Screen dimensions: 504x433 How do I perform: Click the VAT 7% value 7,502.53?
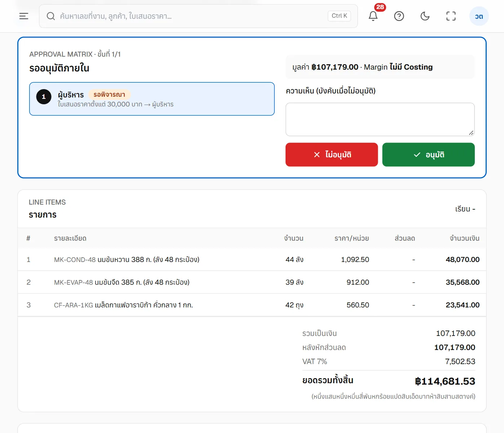[x=460, y=361]
